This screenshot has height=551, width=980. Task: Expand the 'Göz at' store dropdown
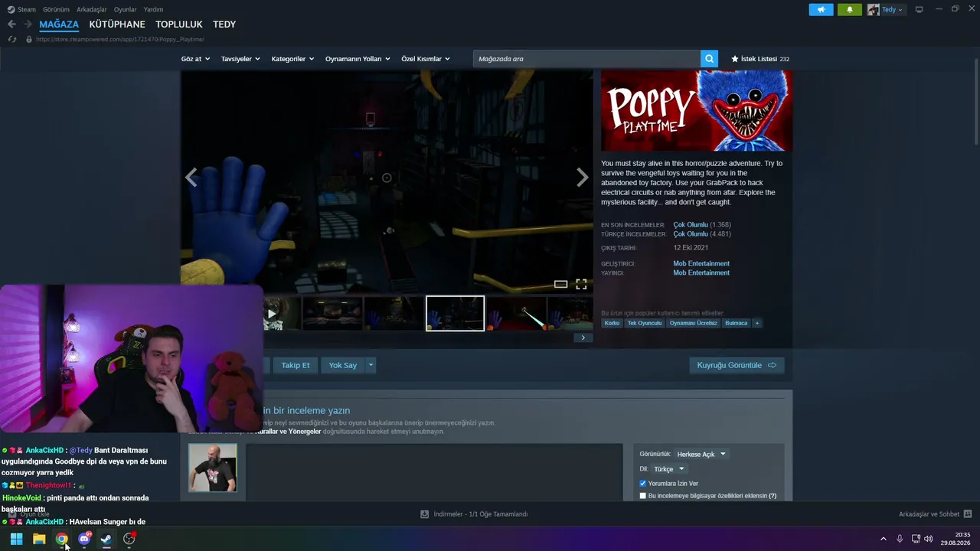tap(195, 59)
